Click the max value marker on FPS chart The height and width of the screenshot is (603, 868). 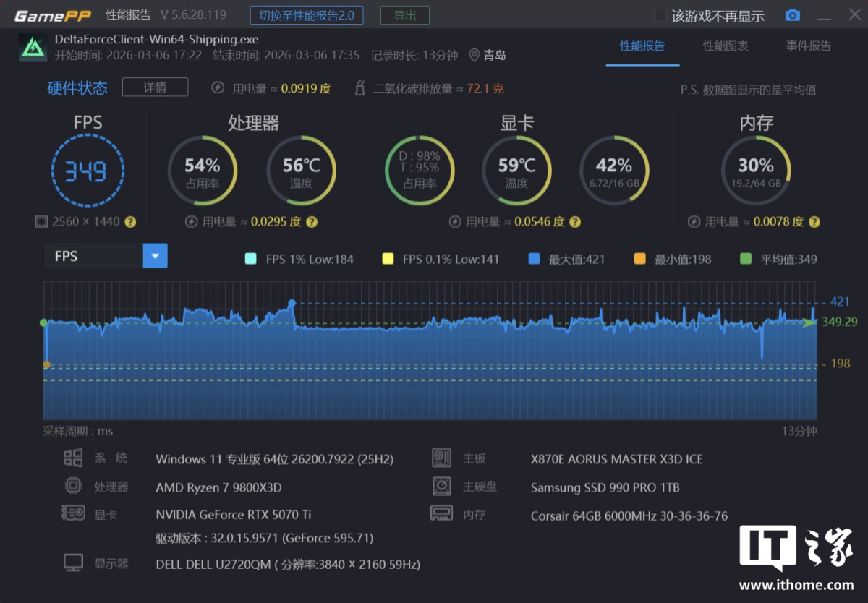click(292, 303)
